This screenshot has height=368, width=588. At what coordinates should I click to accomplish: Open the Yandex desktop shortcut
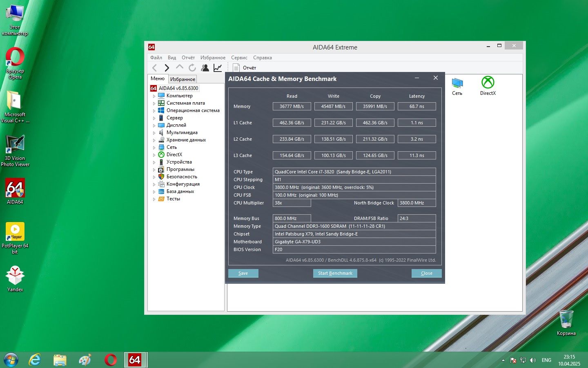click(x=15, y=279)
